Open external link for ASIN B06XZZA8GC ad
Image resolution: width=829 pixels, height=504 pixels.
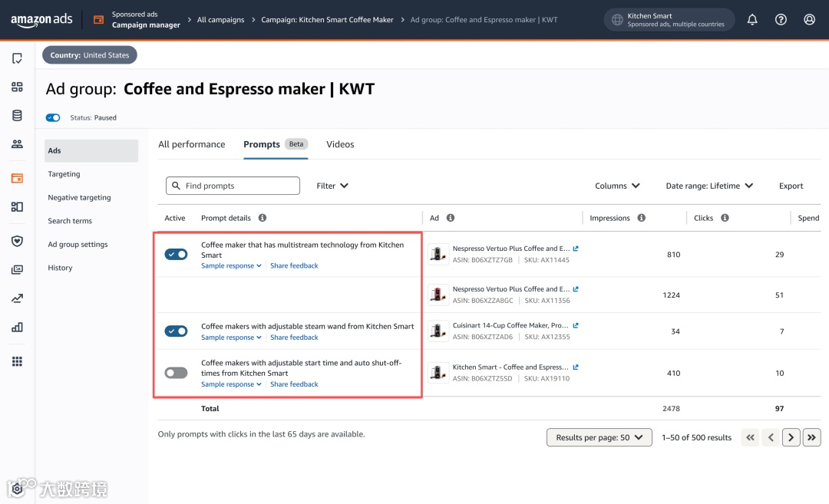576,289
